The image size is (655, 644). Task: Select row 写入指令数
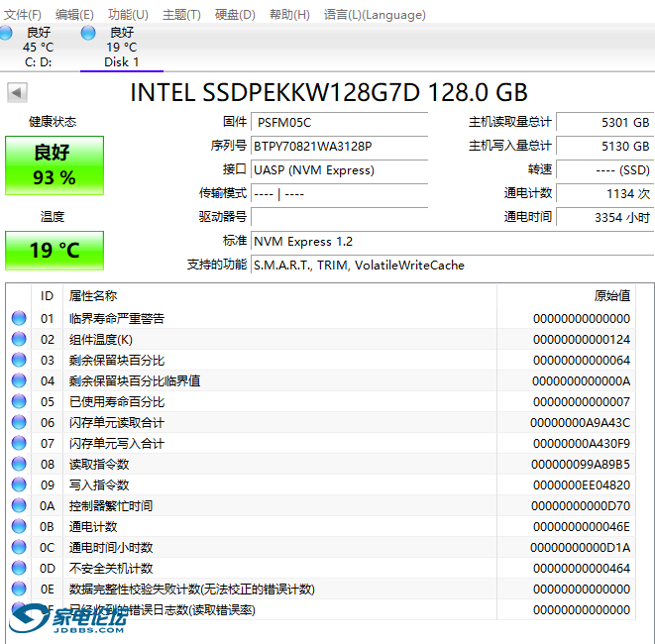(x=321, y=485)
